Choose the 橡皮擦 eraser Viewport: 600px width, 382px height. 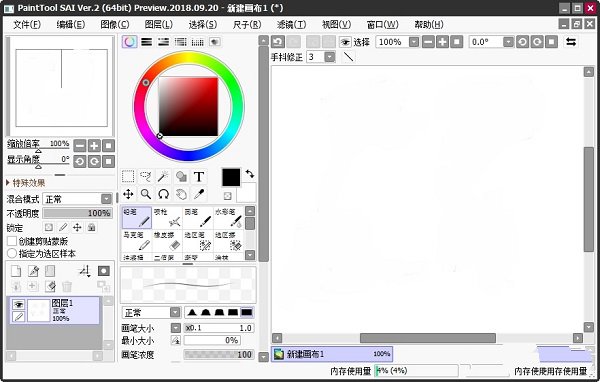(167, 240)
